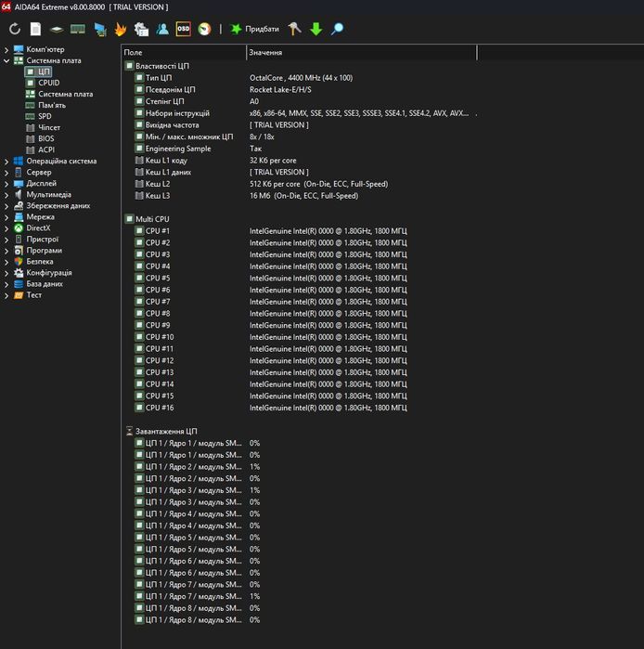Select the CPU #1 row
This screenshot has height=649, width=644.
[x=158, y=231]
